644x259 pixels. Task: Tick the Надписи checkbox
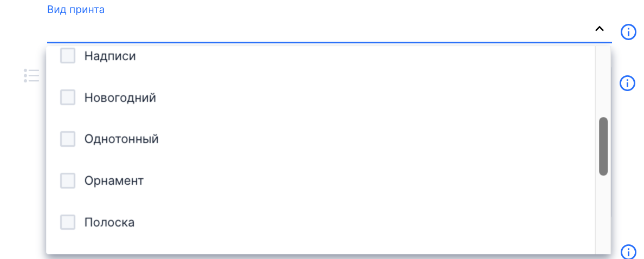click(x=68, y=56)
